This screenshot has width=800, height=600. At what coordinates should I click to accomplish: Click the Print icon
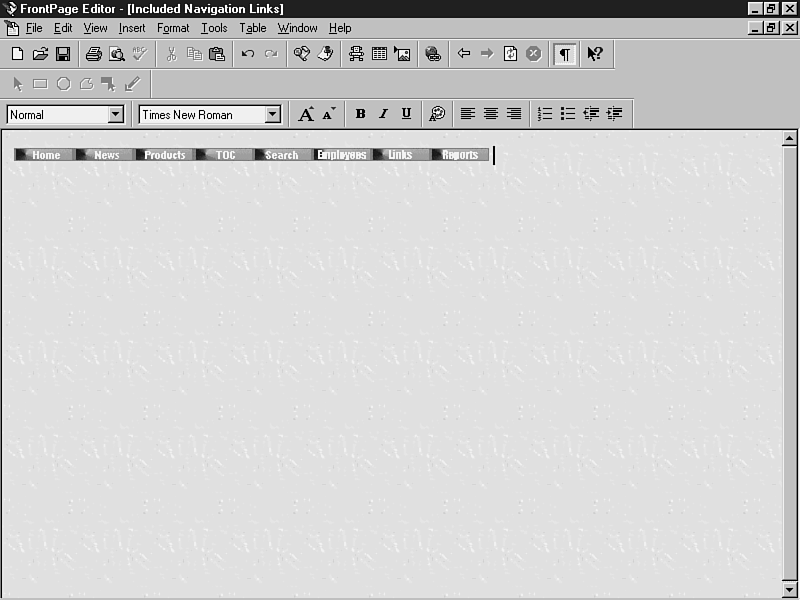93,54
